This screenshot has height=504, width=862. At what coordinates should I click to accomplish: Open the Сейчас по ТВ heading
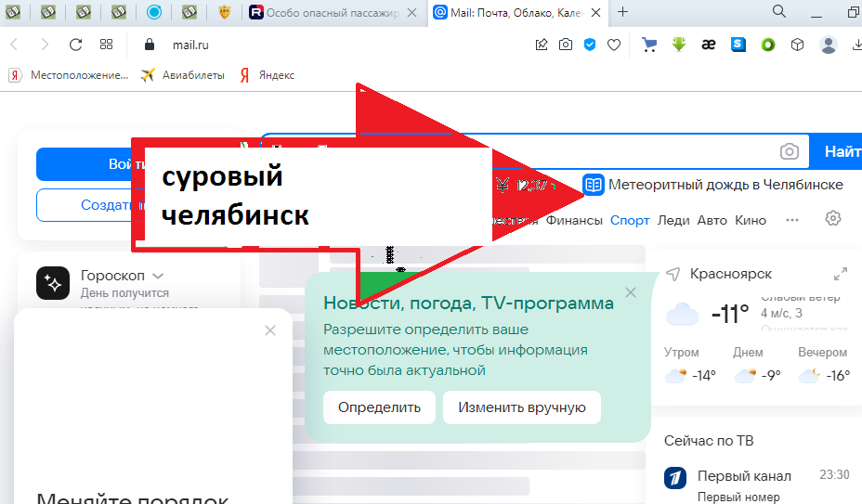pos(709,441)
